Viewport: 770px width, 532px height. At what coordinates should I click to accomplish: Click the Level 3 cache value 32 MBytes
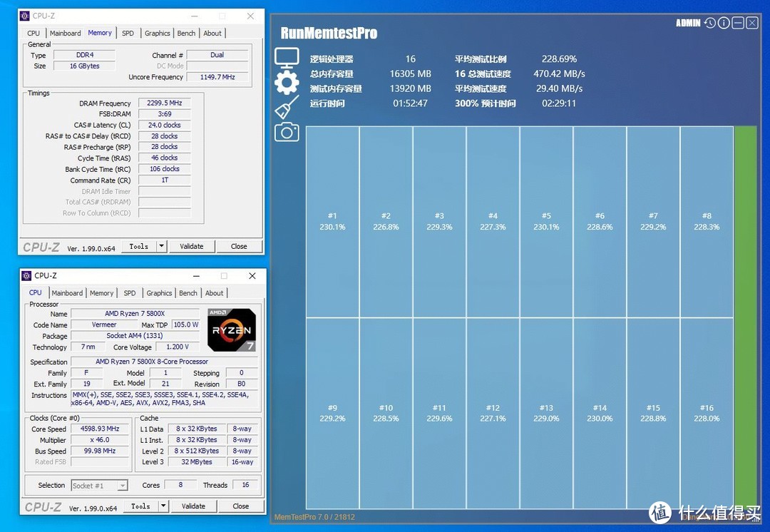coord(197,462)
